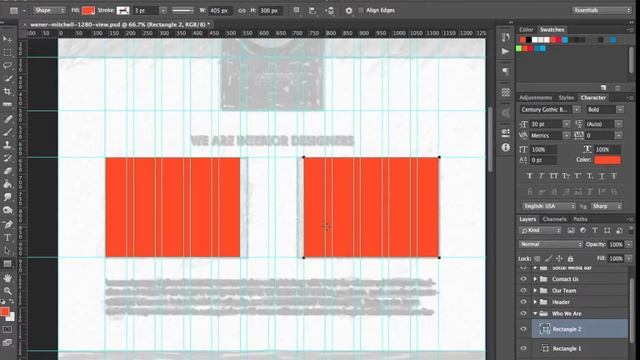Select the werner-mitchell-1280-view.psd document tab
This screenshot has height=360, width=640.
[120, 24]
